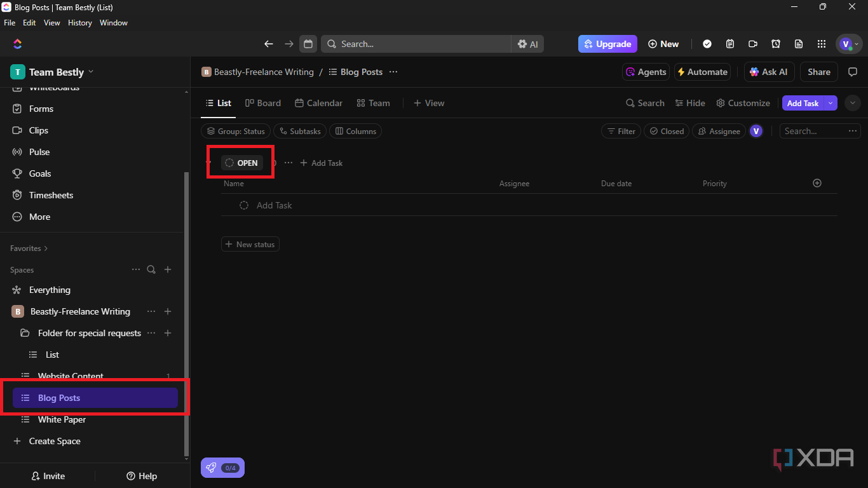The height and width of the screenshot is (488, 868).
Task: Open the Window menu
Action: [114, 23]
